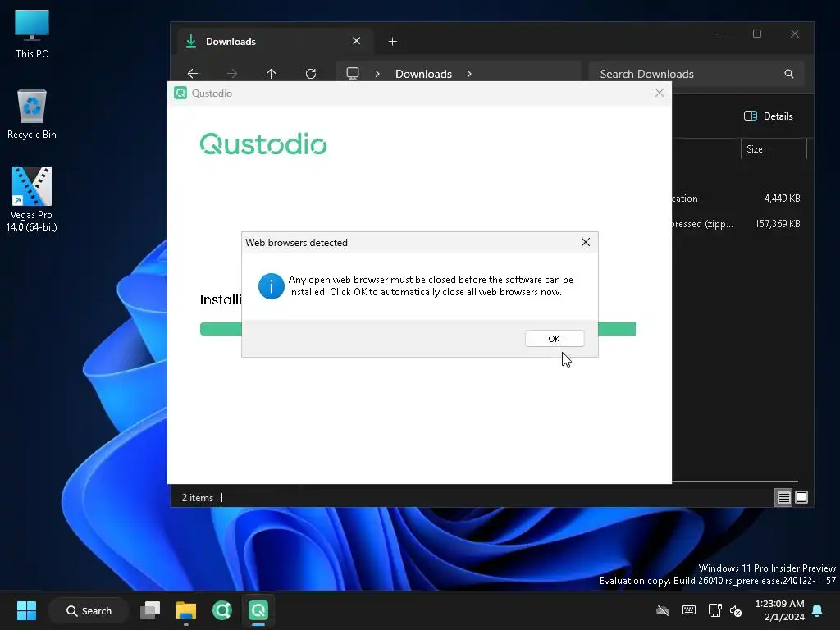This screenshot has height=630, width=840.
Task: Click the search magnifier icon in Explorer
Action: [788, 74]
